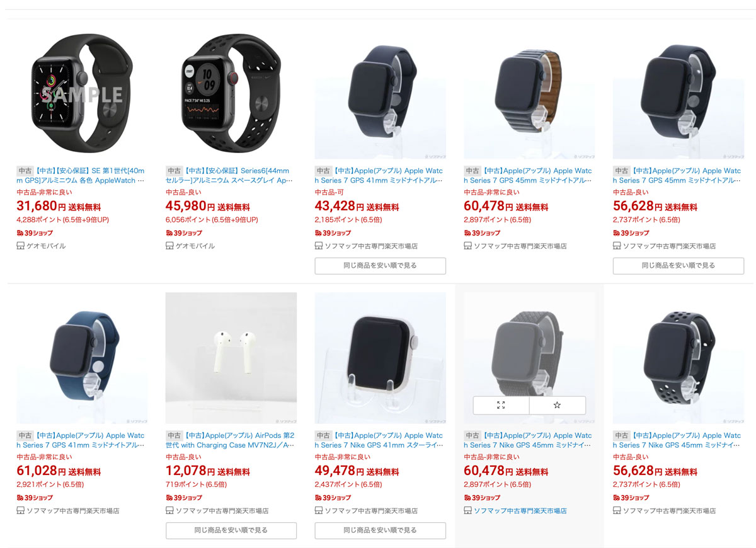Click the leather link band watch image
Image resolution: width=756 pixels, height=548 pixels.
pyautogui.click(x=529, y=94)
